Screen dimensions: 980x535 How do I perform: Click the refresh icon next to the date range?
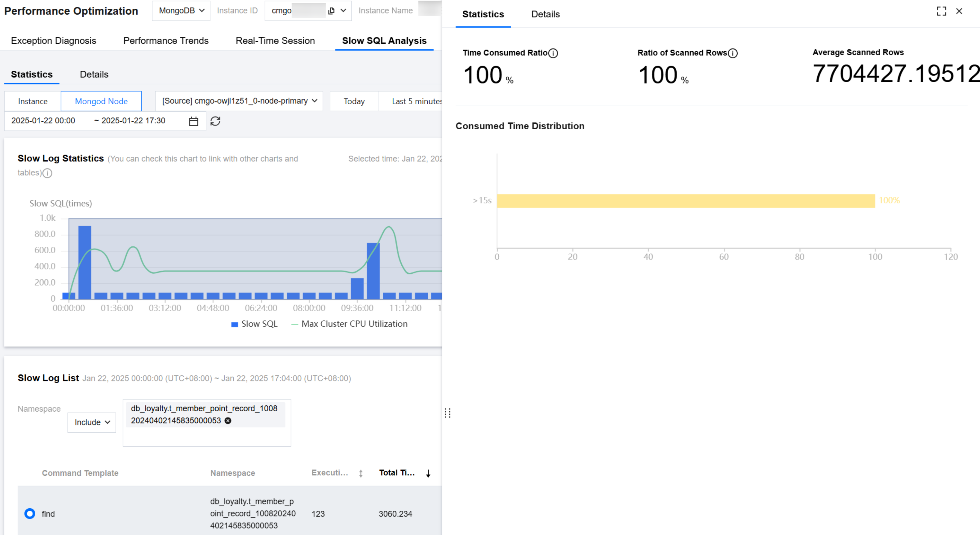pos(215,121)
